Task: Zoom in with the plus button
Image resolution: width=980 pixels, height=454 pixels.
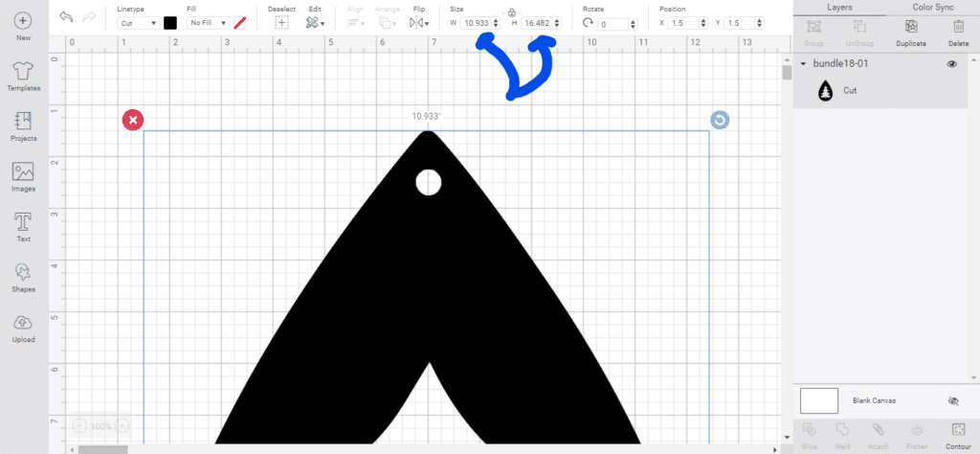Action: pos(123,426)
